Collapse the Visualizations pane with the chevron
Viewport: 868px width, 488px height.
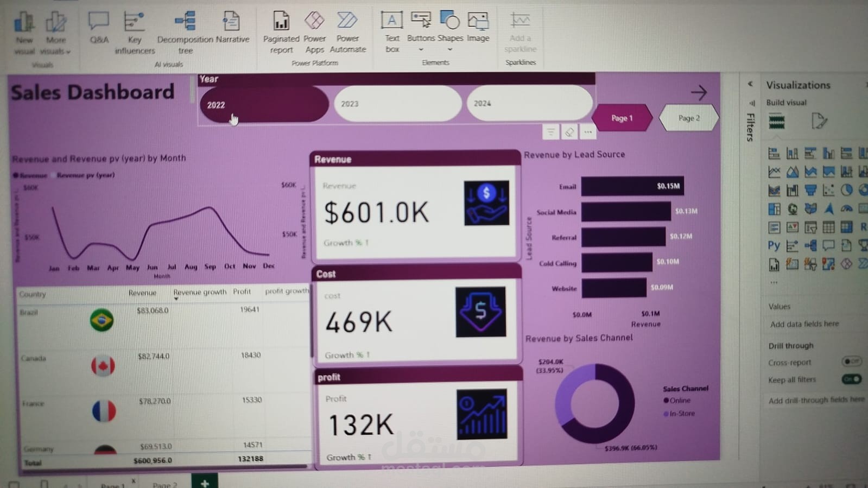tap(750, 84)
